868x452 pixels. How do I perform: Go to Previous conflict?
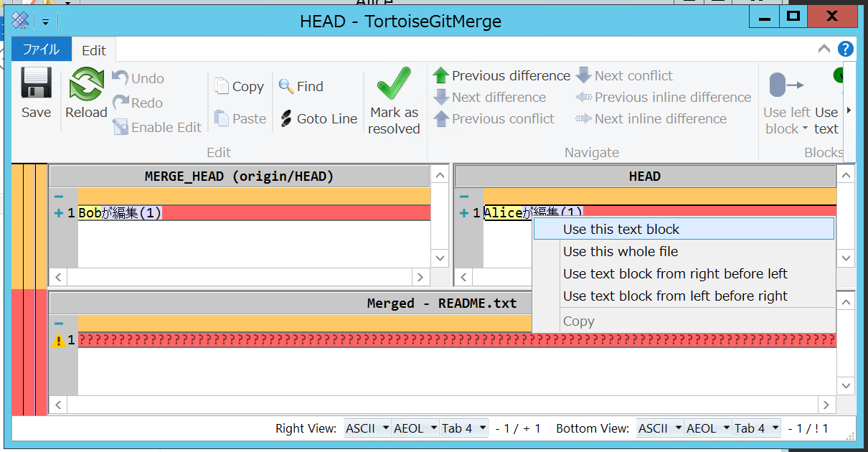coord(494,118)
